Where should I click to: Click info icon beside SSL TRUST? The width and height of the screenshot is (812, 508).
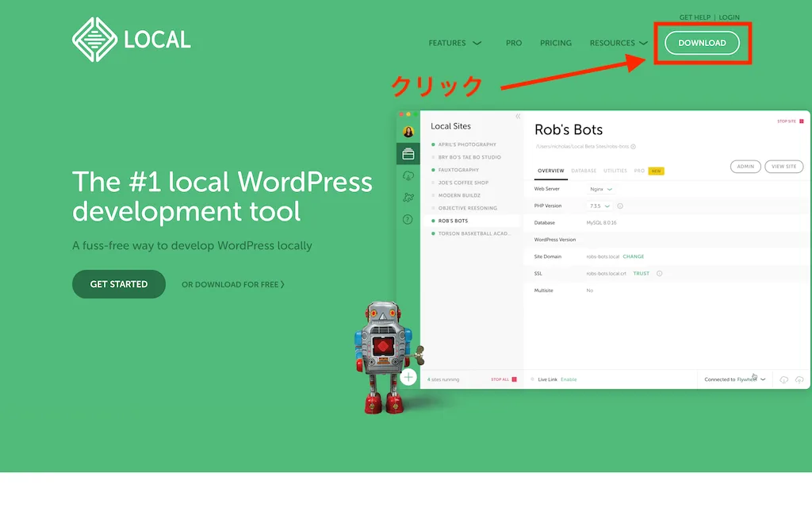point(659,273)
